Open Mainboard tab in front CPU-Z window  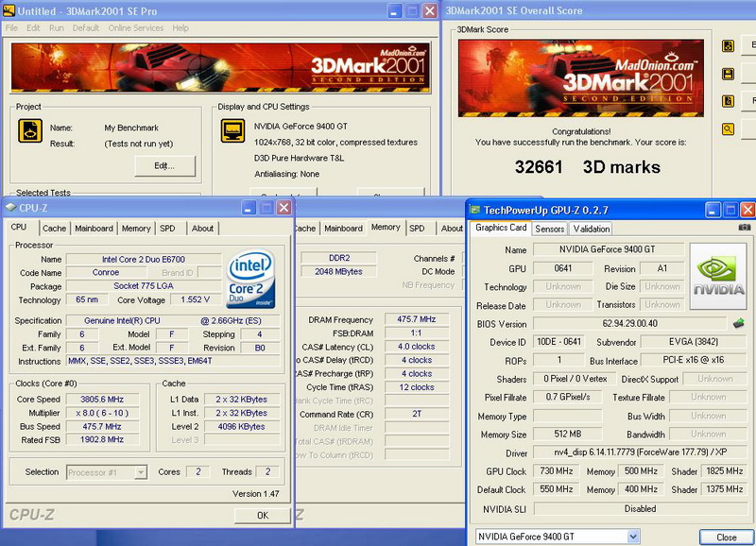click(94, 229)
